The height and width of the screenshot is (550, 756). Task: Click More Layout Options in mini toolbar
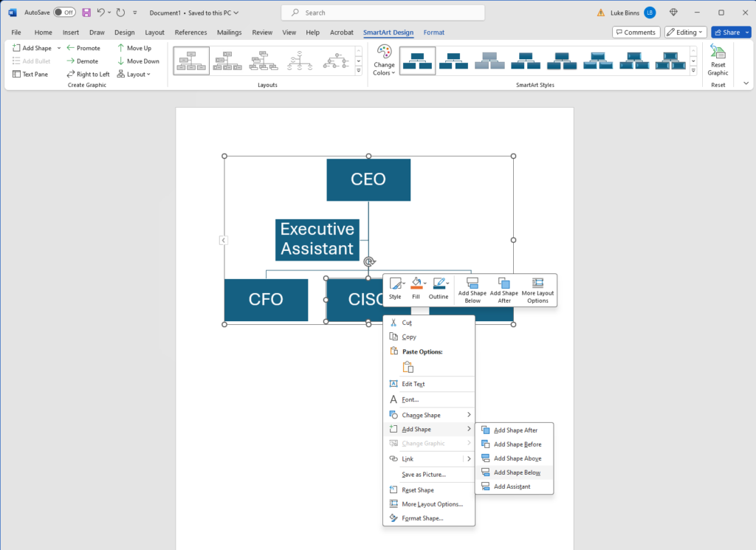pos(537,290)
